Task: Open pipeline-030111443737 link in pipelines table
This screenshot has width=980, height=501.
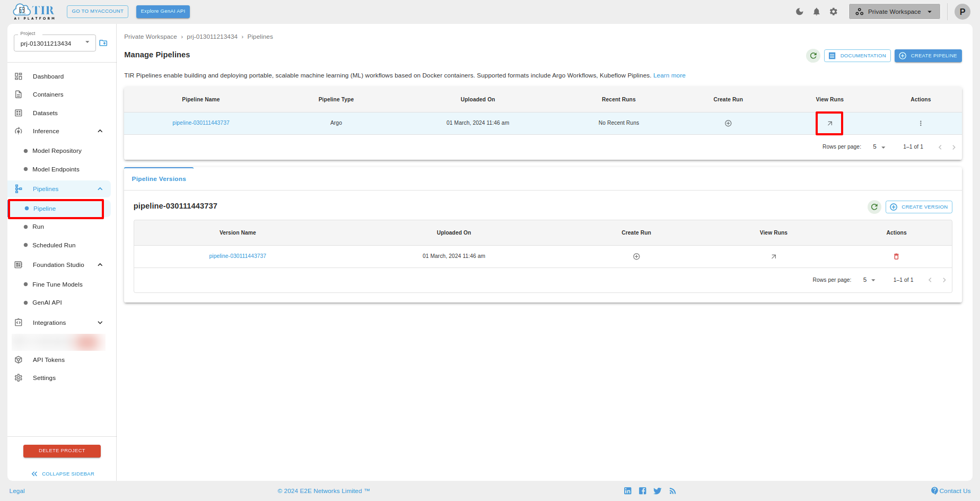Action: point(201,123)
